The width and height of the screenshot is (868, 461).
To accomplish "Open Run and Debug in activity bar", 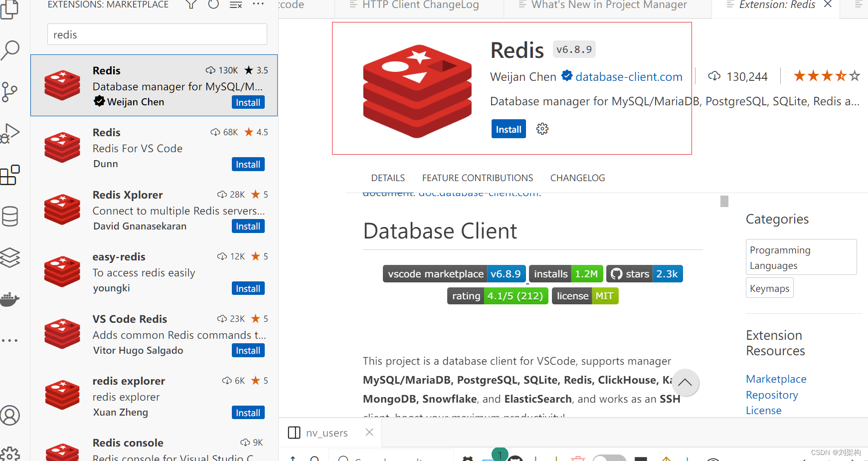I will click(x=10, y=133).
